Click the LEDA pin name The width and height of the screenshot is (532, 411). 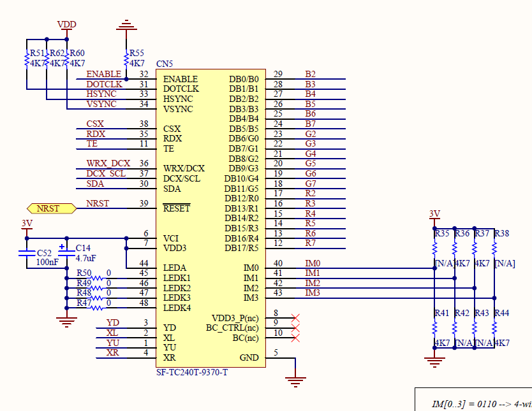175,268
